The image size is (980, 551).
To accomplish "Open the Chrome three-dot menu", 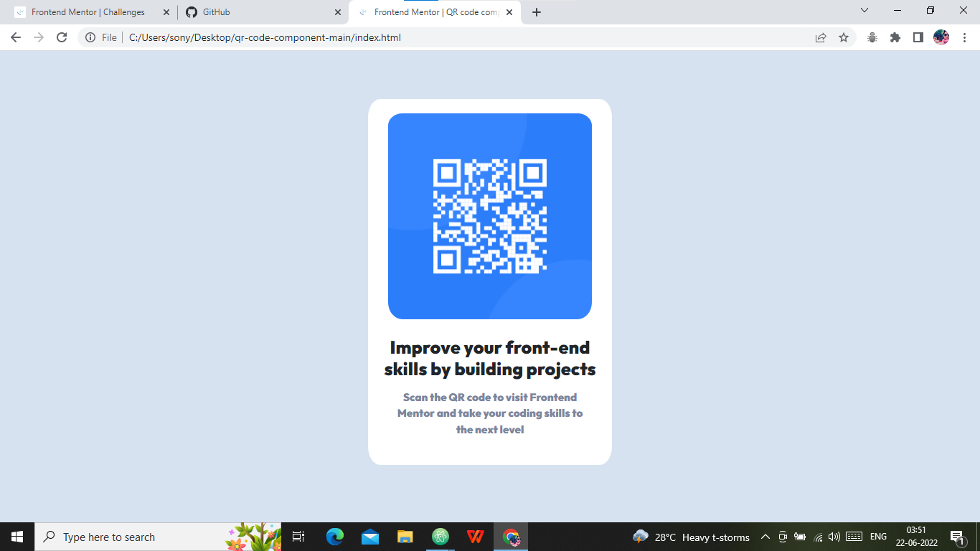I will point(965,37).
